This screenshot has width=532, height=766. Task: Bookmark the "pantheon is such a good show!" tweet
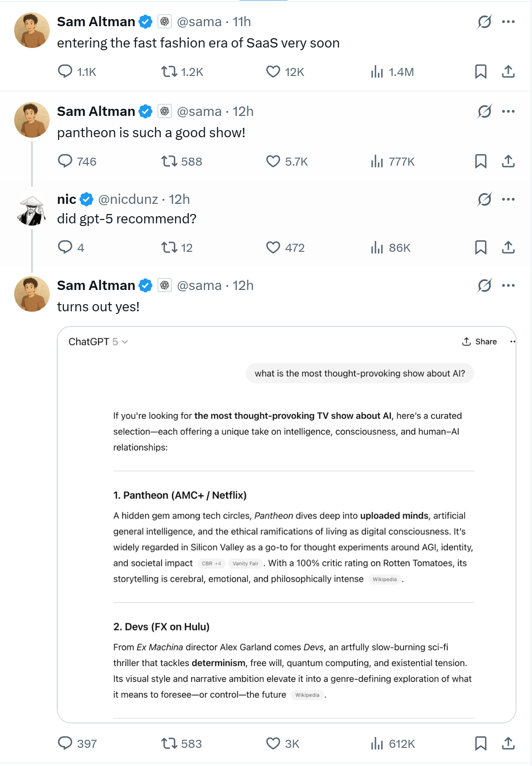[x=481, y=161]
